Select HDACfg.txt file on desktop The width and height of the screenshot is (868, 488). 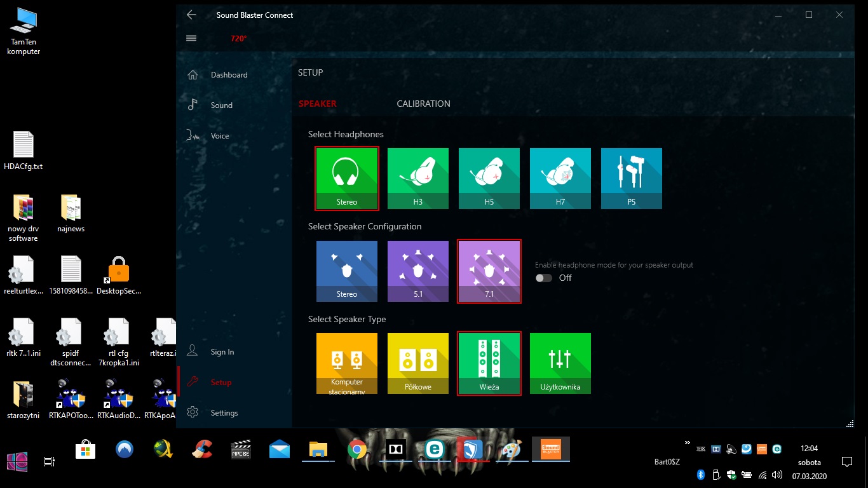click(24, 151)
